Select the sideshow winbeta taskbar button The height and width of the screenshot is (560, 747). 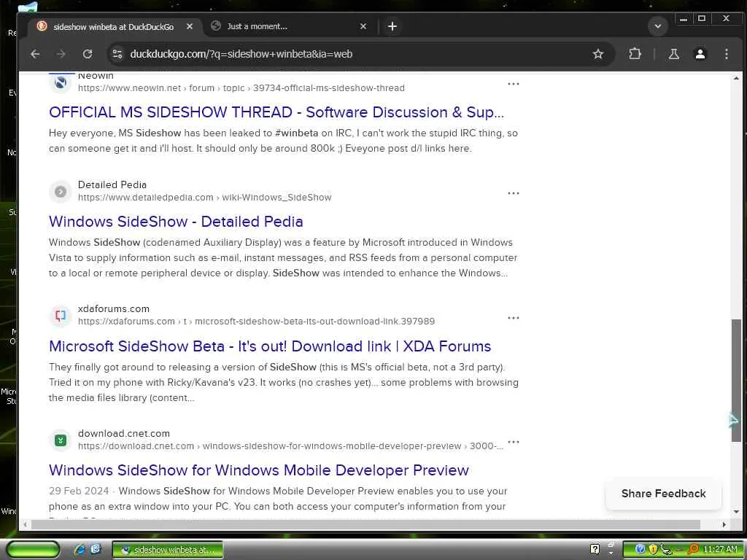click(167, 550)
